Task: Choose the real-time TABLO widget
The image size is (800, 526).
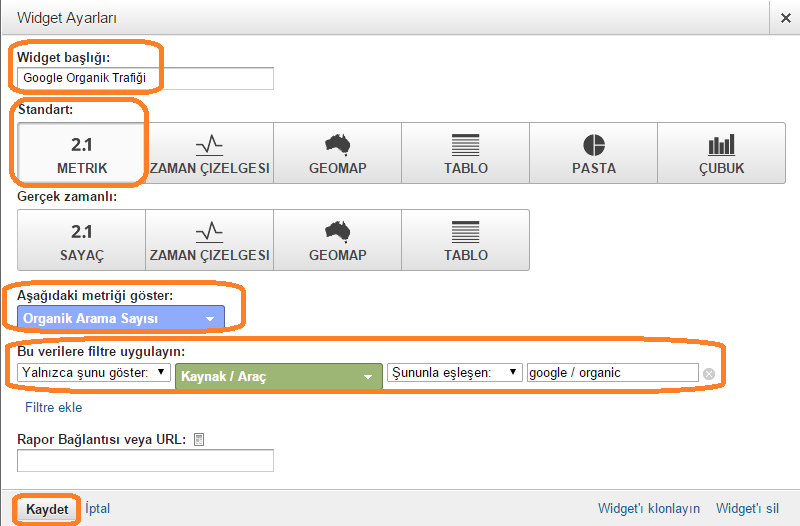Action: coord(466,240)
